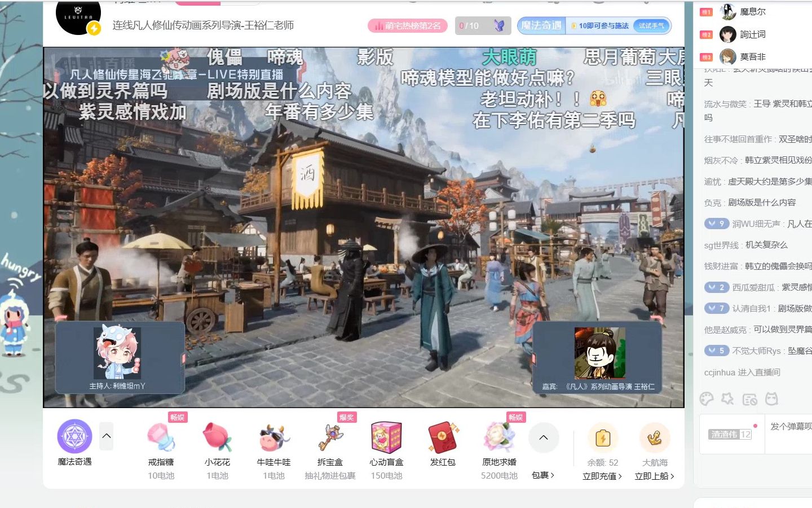Open the 拆宝盒 magic wand gift
This screenshot has height=508, width=812.
(x=330, y=437)
